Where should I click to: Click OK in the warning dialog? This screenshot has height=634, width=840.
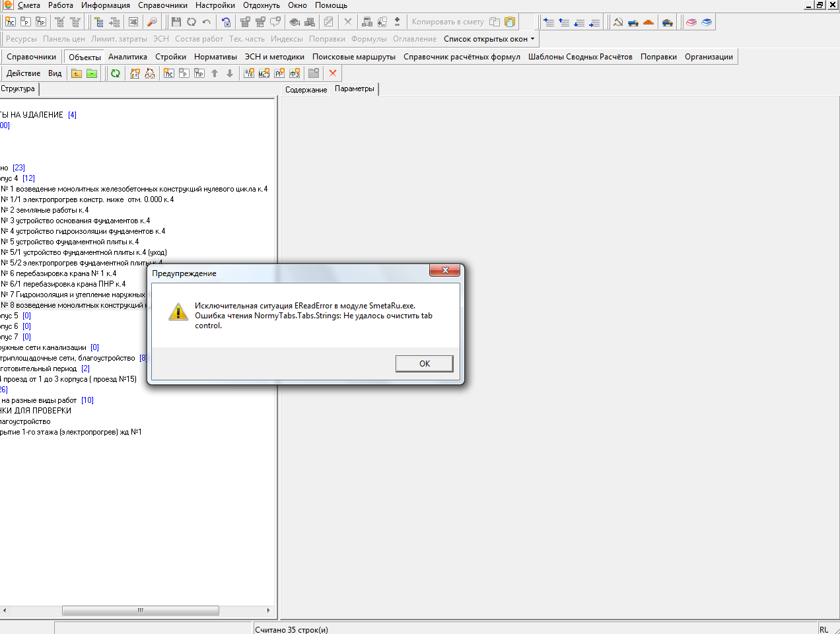pos(424,364)
